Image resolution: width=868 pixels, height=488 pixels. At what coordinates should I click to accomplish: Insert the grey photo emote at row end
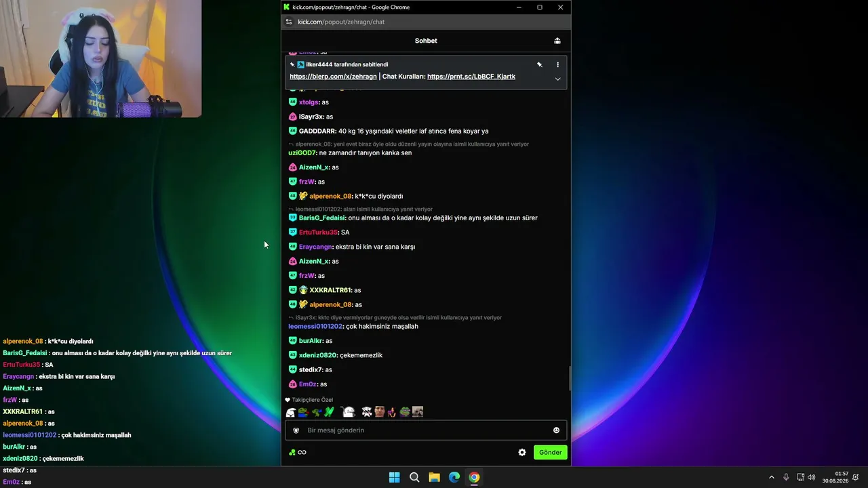(418, 412)
